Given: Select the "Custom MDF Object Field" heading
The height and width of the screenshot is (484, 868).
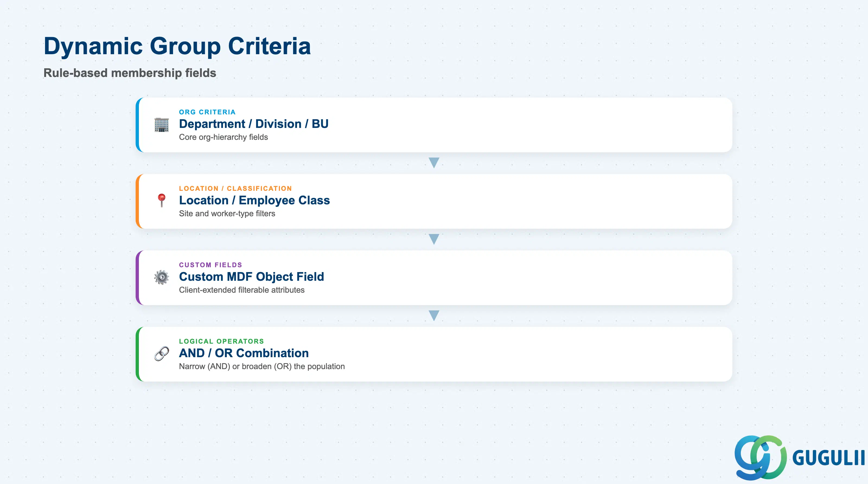Looking at the screenshot, I should pos(251,277).
